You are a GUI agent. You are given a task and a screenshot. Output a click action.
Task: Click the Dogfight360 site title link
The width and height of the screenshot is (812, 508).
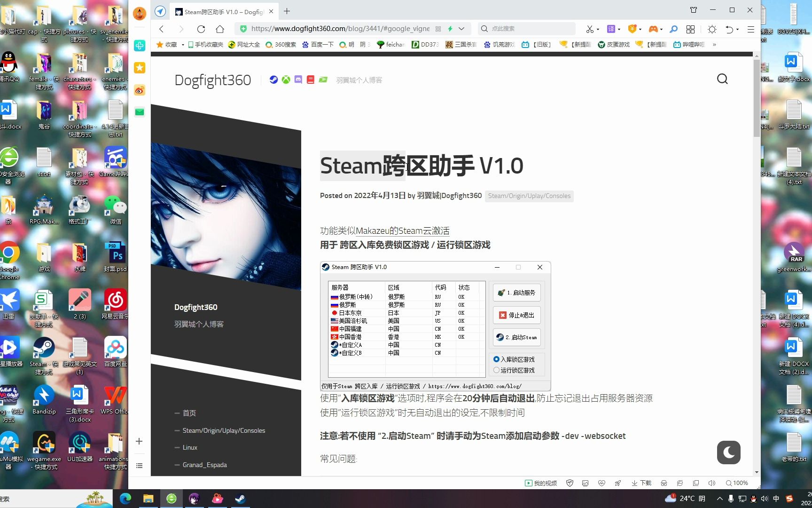coord(213,80)
